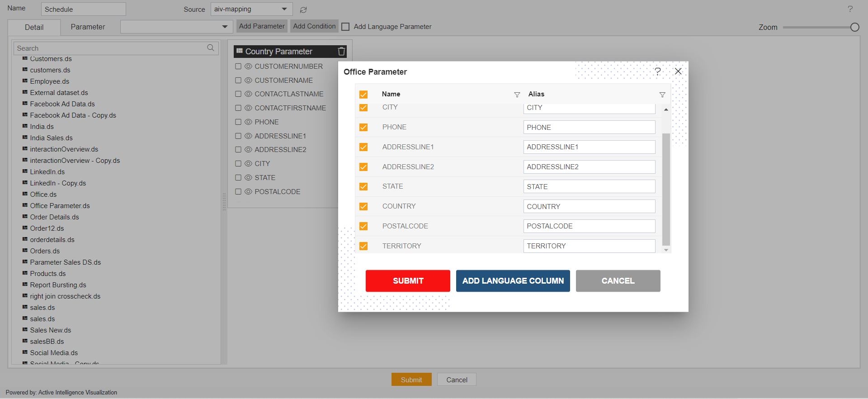
Task: Click the Add Parameter button
Action: 262,26
